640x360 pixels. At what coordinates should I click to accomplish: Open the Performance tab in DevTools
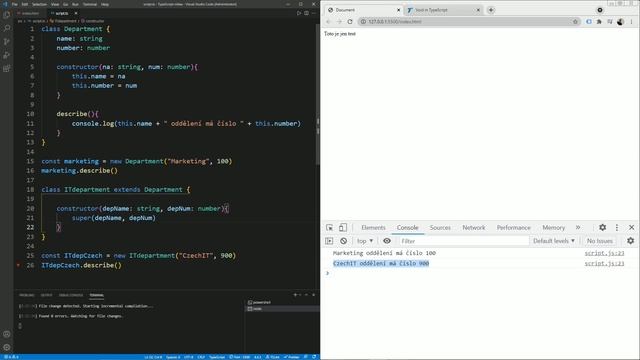(513, 228)
